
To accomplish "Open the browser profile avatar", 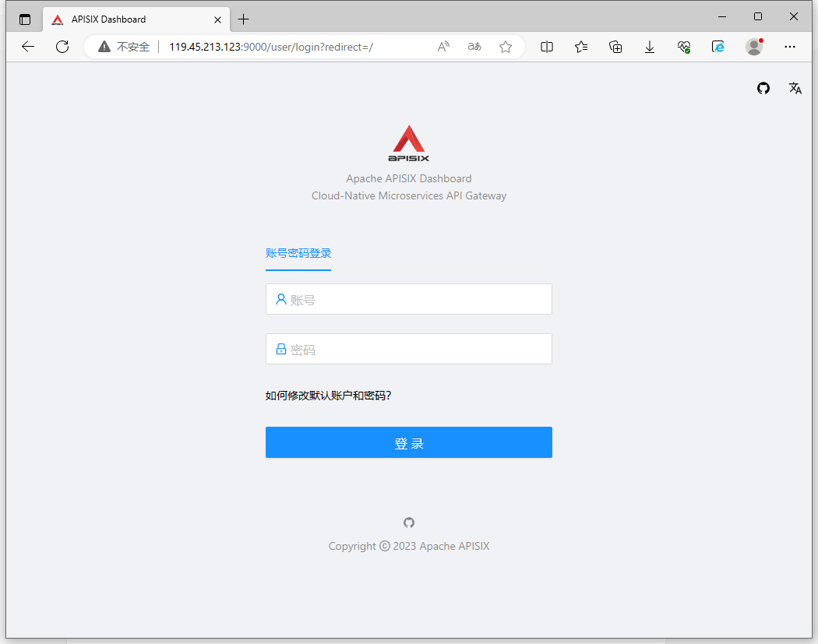I will 754,47.
